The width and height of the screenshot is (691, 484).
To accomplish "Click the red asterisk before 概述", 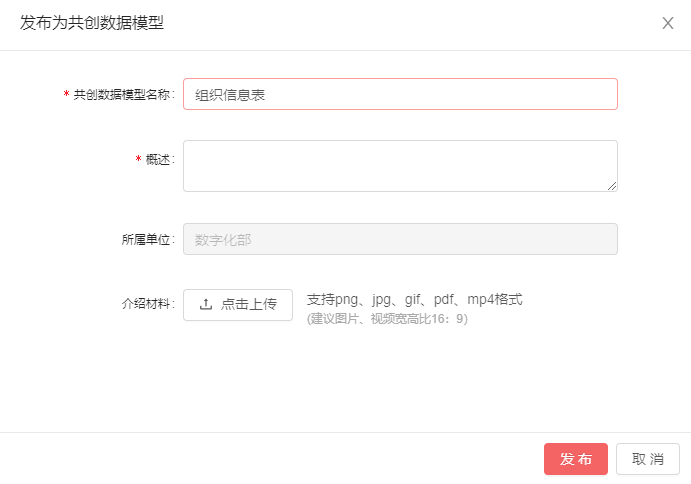I will coord(138,160).
